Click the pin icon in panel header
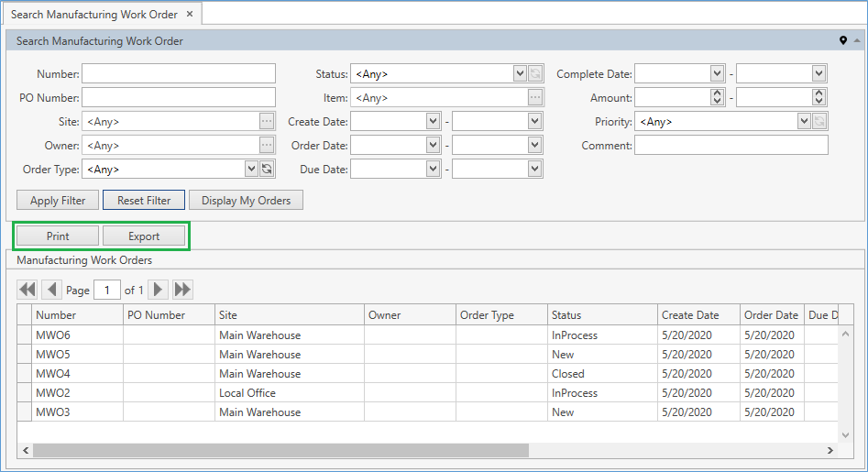 (843, 41)
